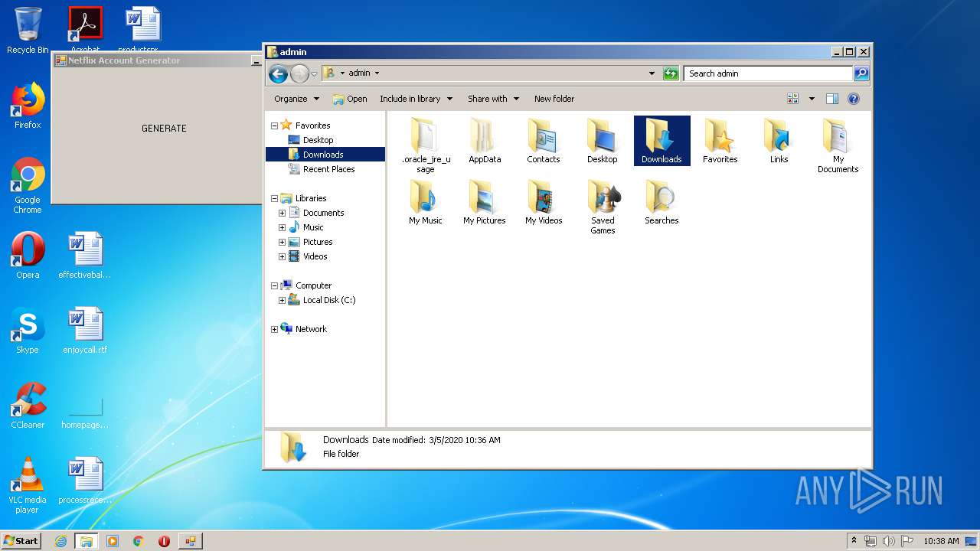Change the view with the views icon
Screen dimensions: 980x551
coord(793,99)
